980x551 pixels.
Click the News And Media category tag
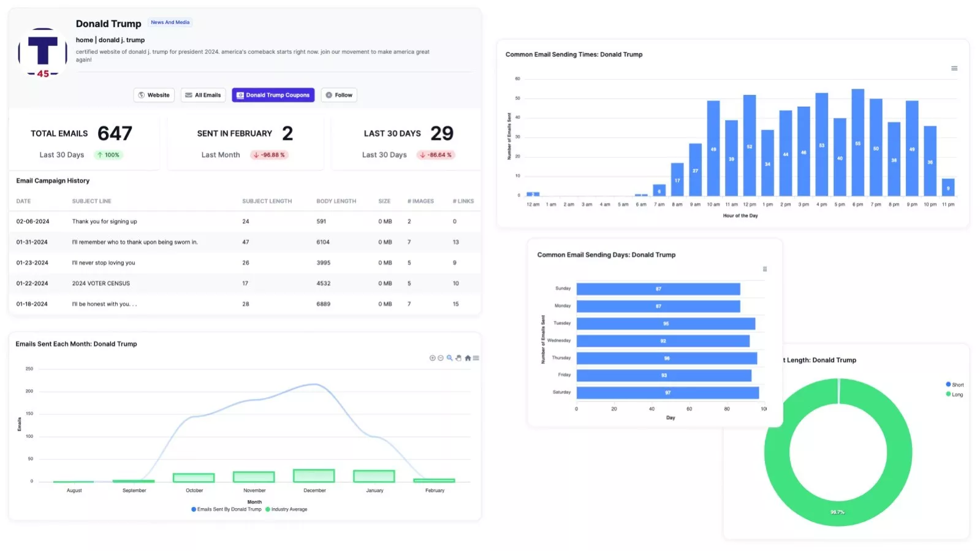(x=170, y=22)
